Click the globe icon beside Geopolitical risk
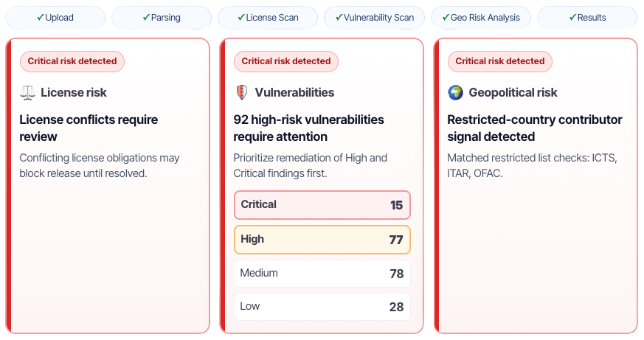 (455, 93)
